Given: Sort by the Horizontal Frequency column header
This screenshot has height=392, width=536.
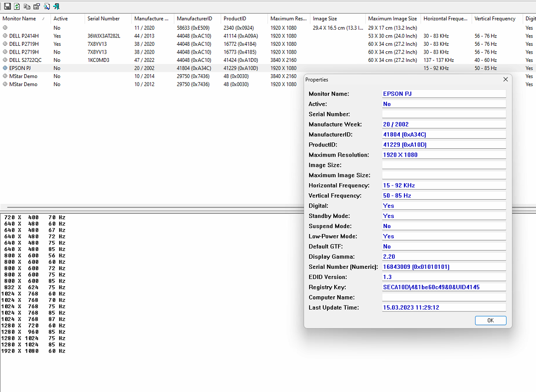Looking at the screenshot, I should pos(446,18).
